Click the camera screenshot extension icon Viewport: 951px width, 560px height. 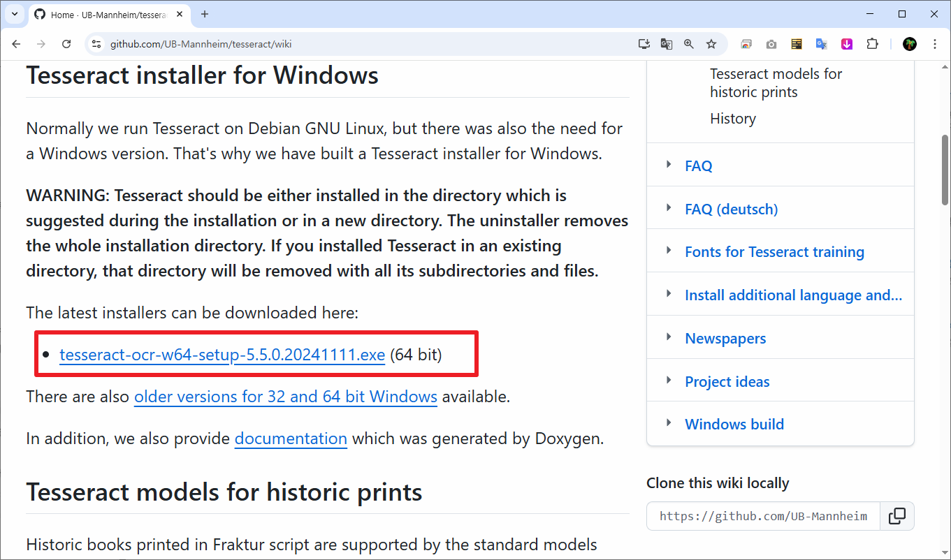coord(771,44)
